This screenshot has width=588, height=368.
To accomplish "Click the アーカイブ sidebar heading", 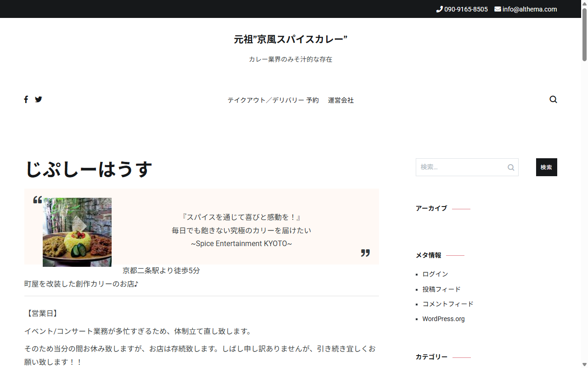I will pyautogui.click(x=431, y=208).
